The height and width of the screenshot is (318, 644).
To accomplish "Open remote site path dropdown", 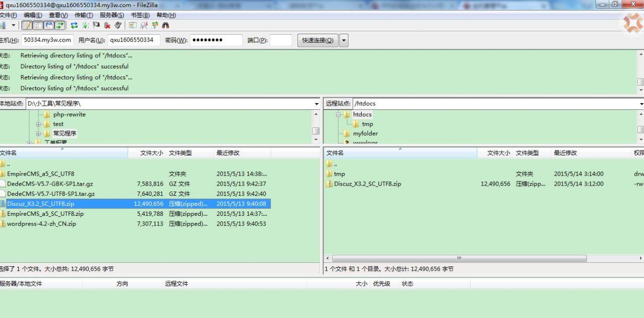I will [641, 104].
